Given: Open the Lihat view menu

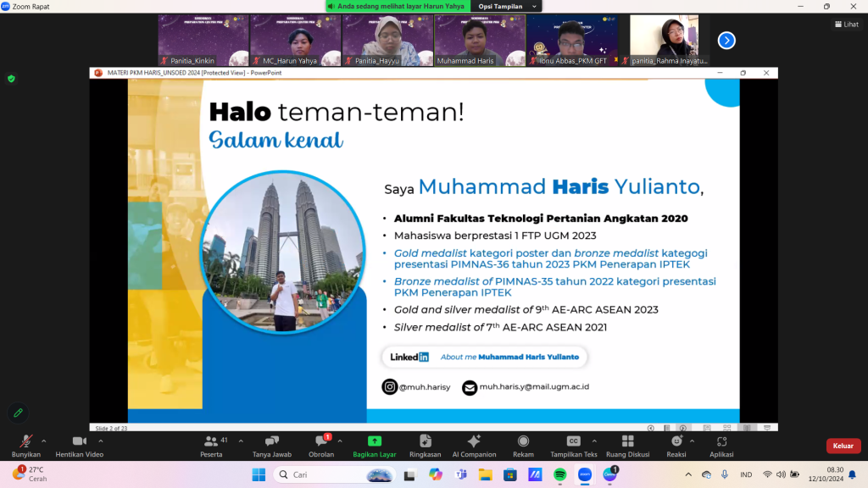Looking at the screenshot, I should tap(845, 25).
